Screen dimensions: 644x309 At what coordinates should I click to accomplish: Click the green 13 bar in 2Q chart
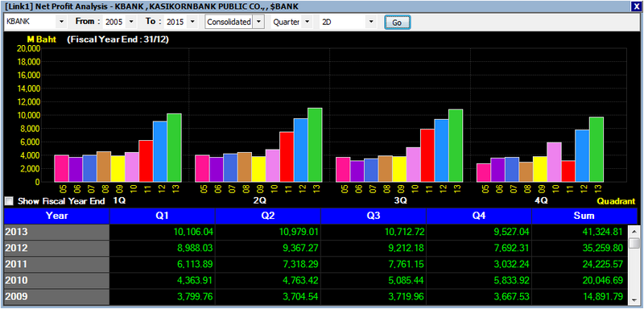[x=315, y=145]
